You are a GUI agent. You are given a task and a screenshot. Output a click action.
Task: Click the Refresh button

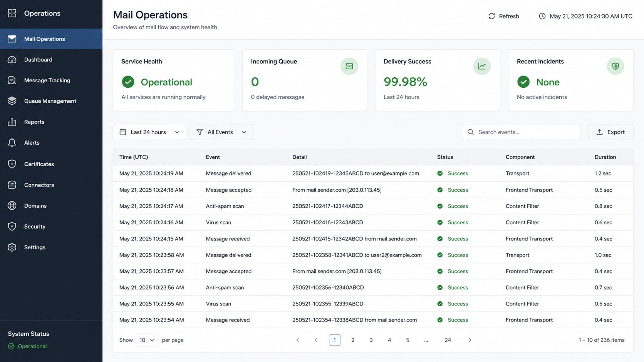tap(504, 16)
